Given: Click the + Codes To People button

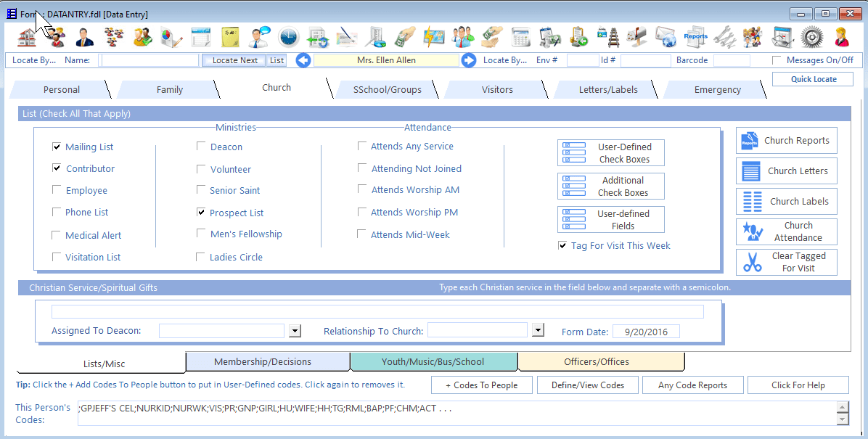Looking at the screenshot, I should coord(482,385).
